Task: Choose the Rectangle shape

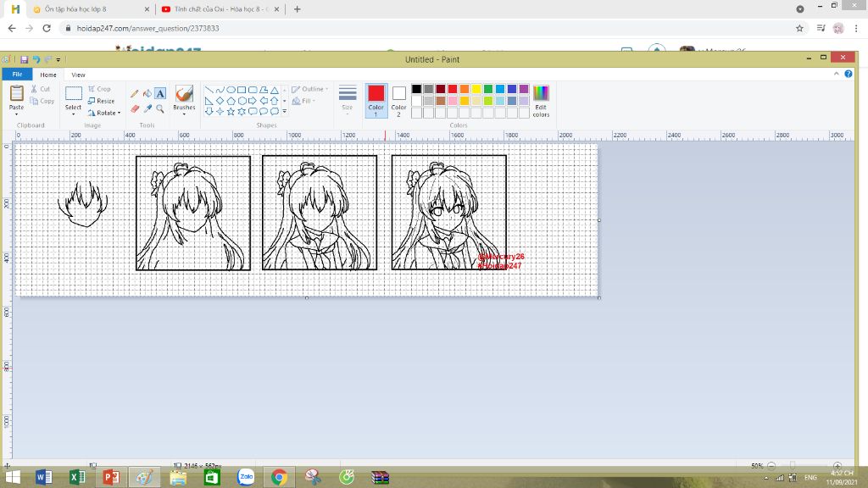Action: [242, 90]
